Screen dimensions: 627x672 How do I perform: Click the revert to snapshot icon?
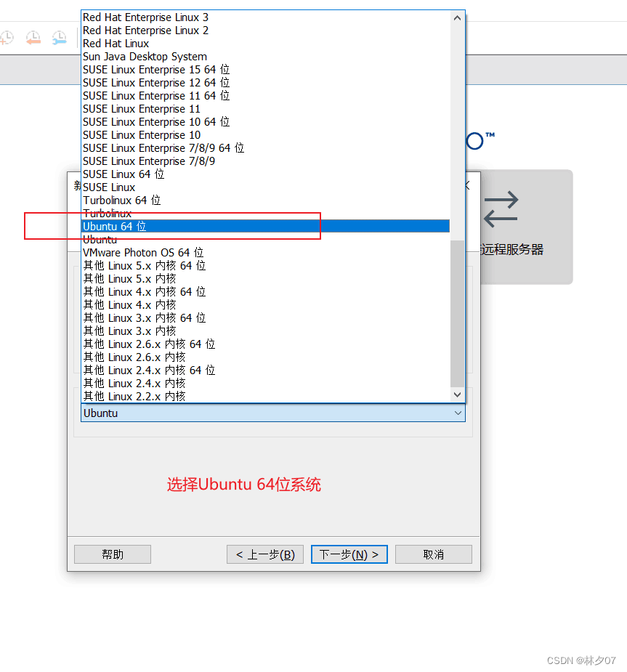[x=33, y=39]
